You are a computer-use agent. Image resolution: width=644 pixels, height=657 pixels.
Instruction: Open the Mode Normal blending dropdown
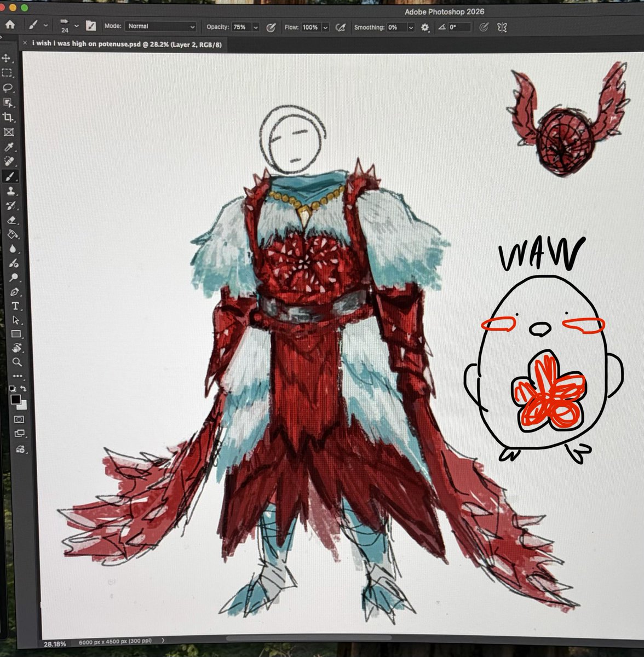point(160,26)
